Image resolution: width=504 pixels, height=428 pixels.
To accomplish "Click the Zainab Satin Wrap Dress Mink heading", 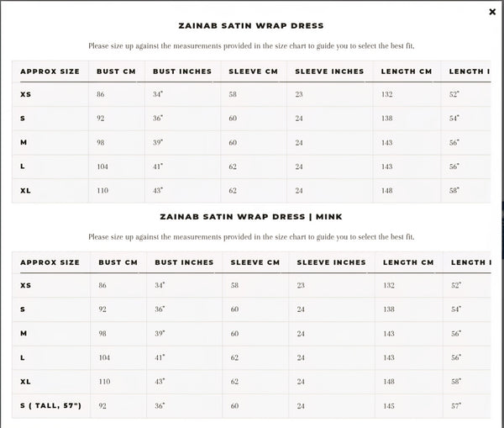I will tap(250, 217).
